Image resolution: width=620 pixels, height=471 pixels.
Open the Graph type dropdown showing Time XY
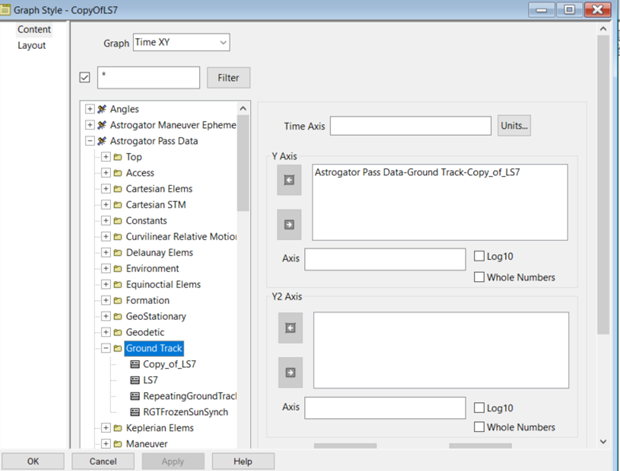tap(181, 43)
